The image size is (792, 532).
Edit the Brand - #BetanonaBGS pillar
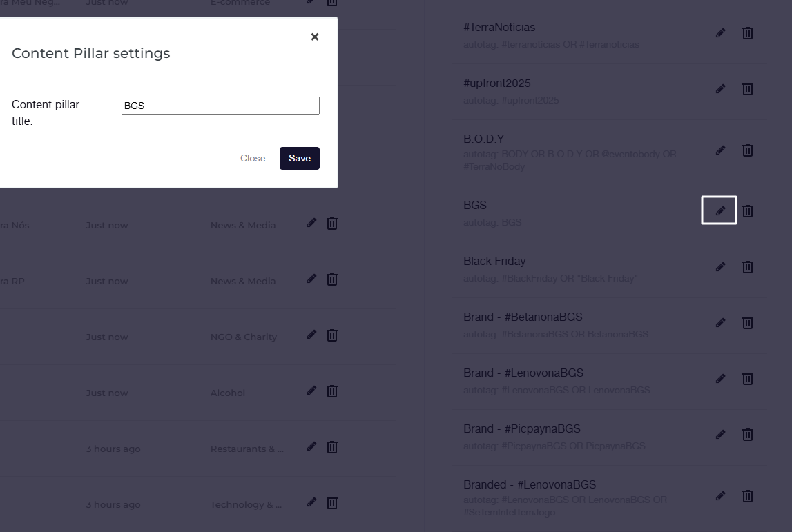[720, 323]
